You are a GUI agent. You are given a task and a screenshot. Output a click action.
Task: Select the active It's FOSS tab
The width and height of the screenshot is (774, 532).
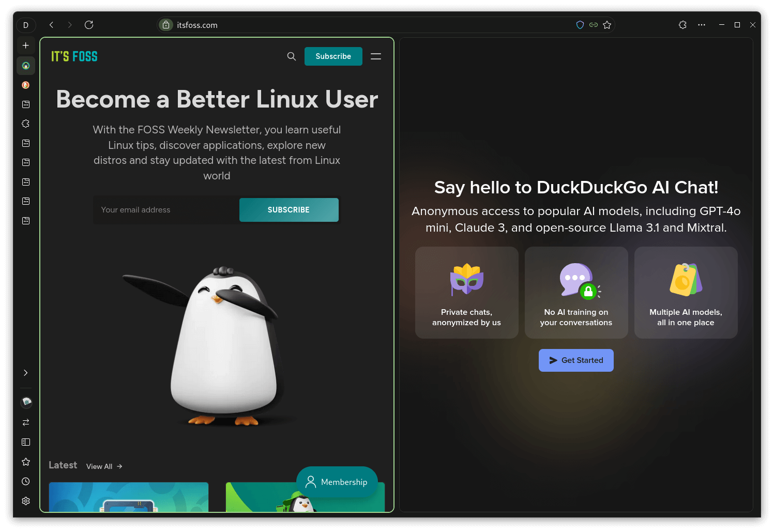click(26, 66)
